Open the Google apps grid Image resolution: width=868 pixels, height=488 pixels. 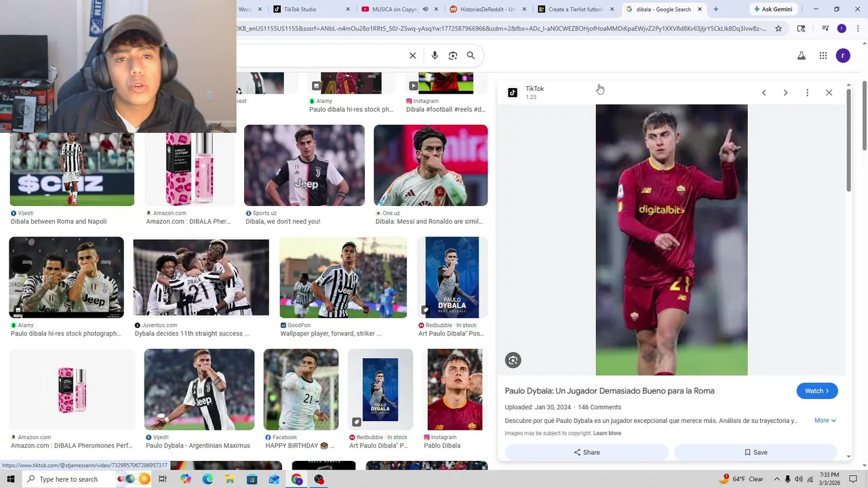coord(823,56)
